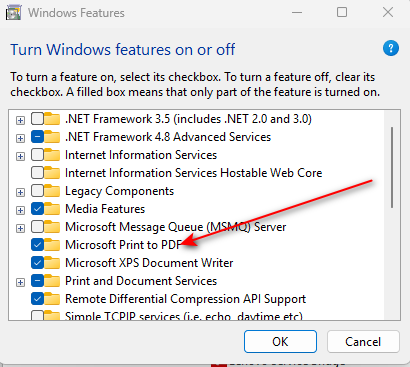
Task: Uncheck the Media Features checkbox
Action: click(37, 209)
